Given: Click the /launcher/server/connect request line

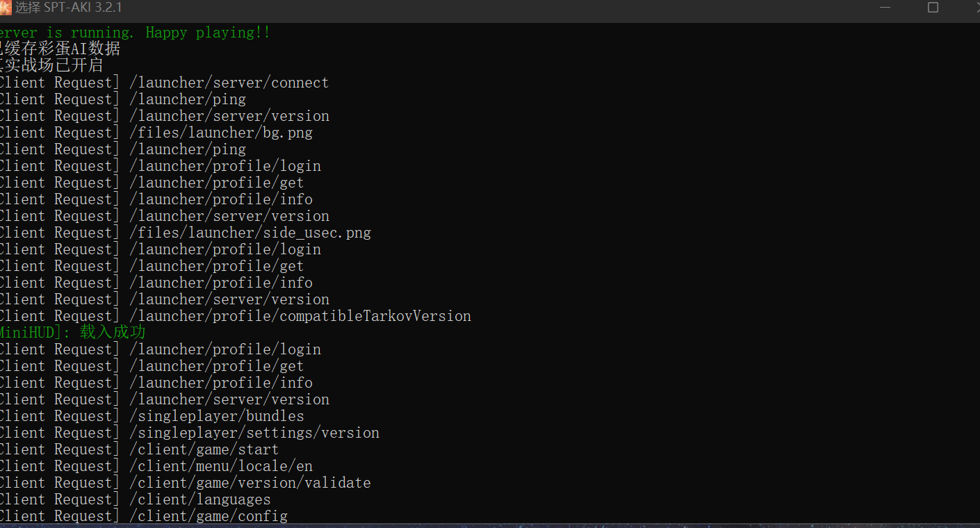Looking at the screenshot, I should tap(164, 83).
